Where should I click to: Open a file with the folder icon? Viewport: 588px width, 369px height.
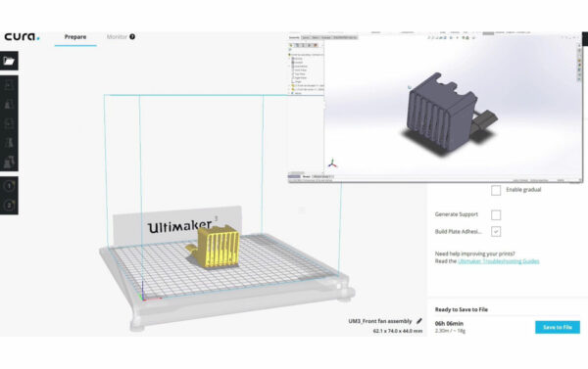coord(9,61)
